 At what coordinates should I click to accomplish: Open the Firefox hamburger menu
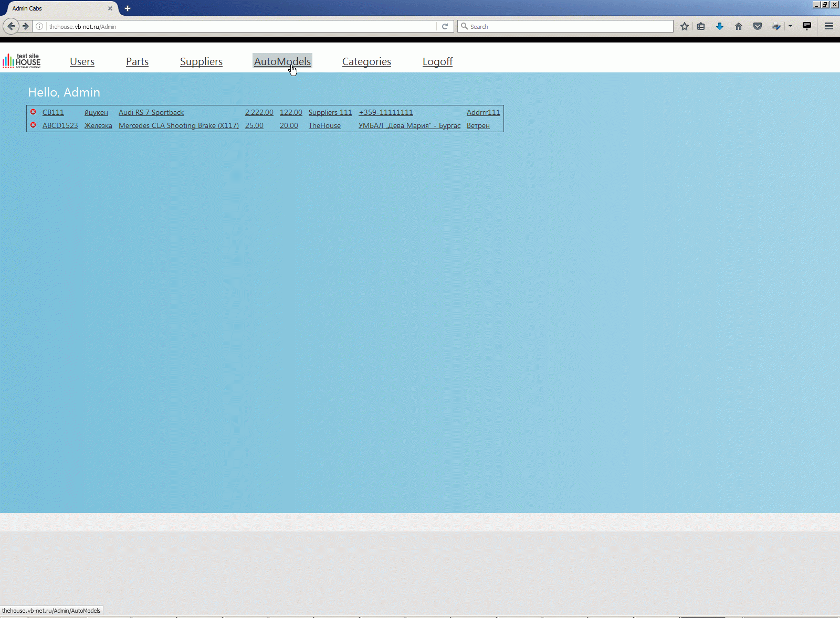pos(829,26)
